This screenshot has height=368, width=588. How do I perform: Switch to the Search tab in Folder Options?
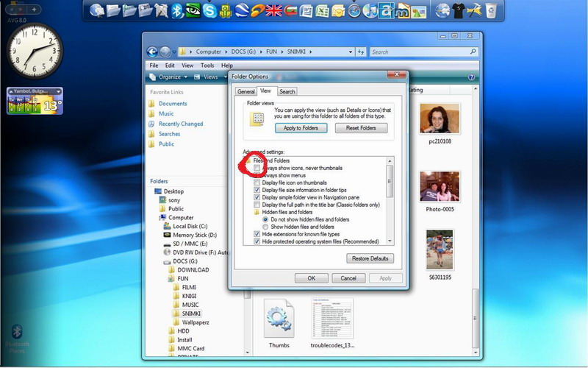(287, 91)
